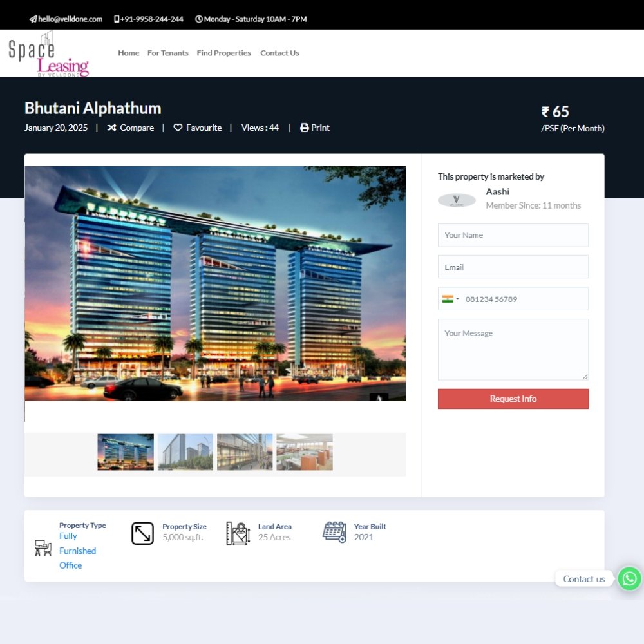
Task: Focus the Your Name input field
Action: coord(513,235)
